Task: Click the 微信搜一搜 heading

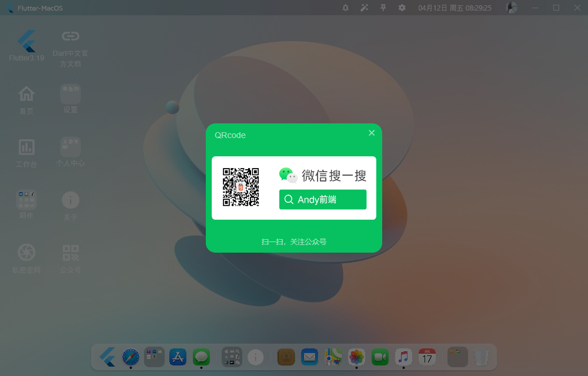Action: [x=334, y=176]
